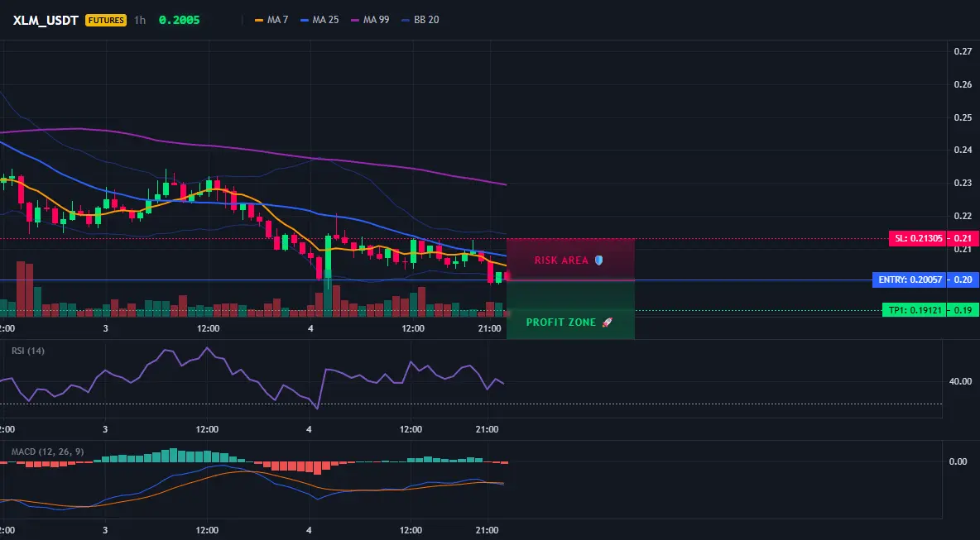Click the 21:00 time label under the RSI panel
Screen dimensions: 980x540
(x=487, y=429)
